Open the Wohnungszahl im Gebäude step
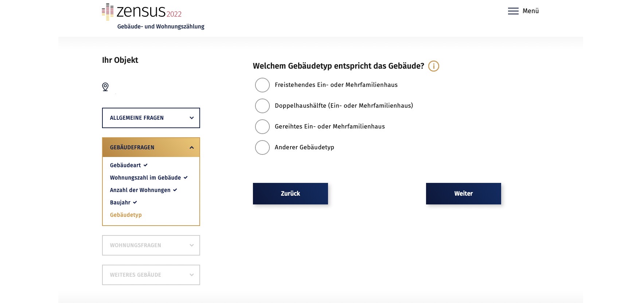This screenshot has width=644, height=303. point(145,178)
